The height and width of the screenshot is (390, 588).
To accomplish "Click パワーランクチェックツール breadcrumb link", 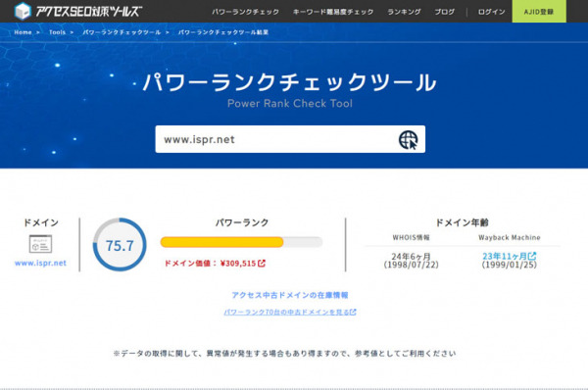I will pos(122,32).
